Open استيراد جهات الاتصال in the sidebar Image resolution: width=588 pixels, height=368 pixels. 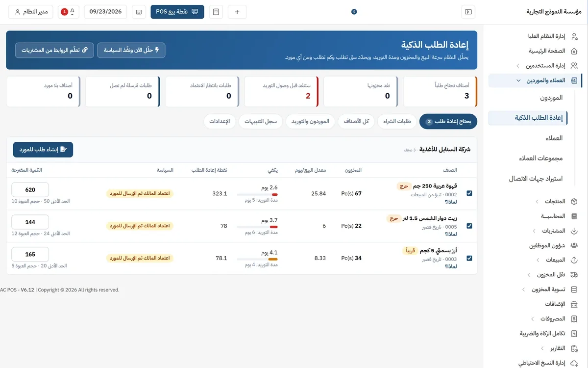tap(536, 178)
